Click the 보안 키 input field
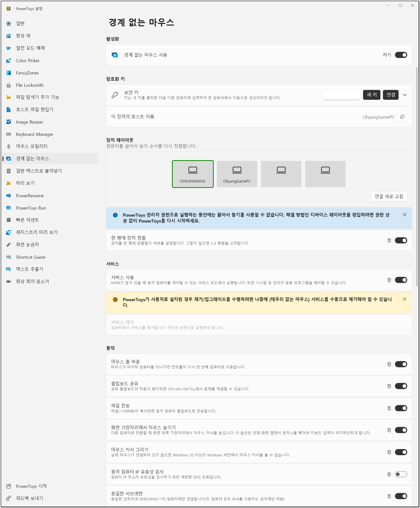 coord(341,95)
